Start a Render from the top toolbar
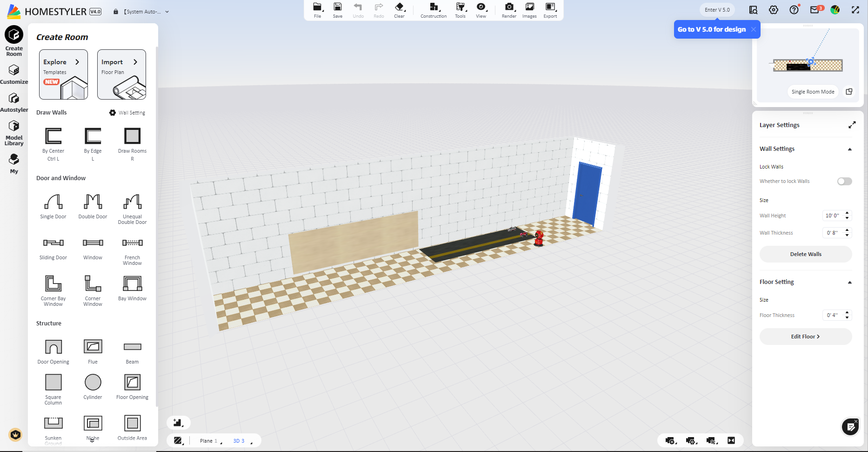Viewport: 868px width, 452px height. click(x=508, y=10)
